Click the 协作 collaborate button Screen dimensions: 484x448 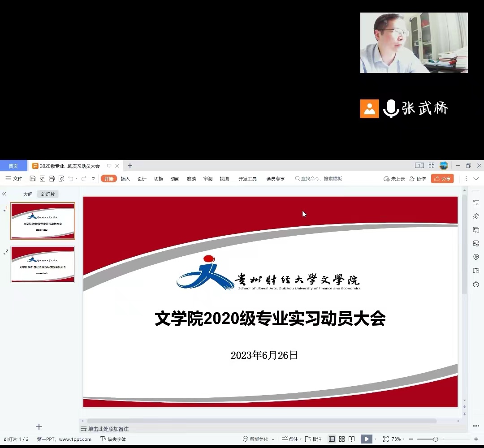coord(418,179)
